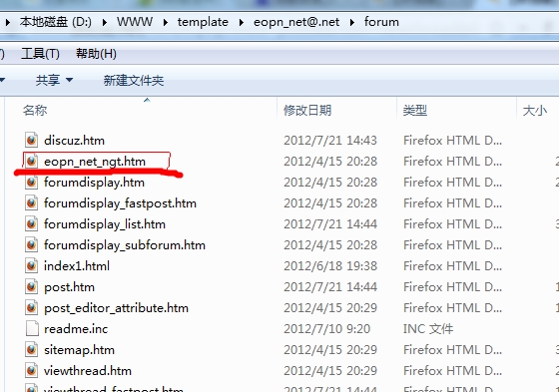Viewport: 559px width, 392px height.
Task: Click the readme.inc blank file icon
Action: 32,328
